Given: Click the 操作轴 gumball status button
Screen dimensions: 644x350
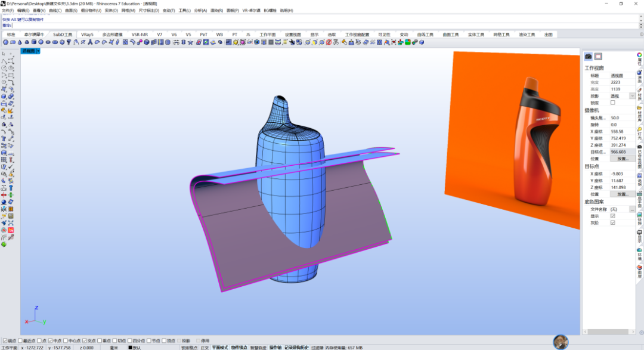Looking at the screenshot, I should pyautogui.click(x=275, y=348).
